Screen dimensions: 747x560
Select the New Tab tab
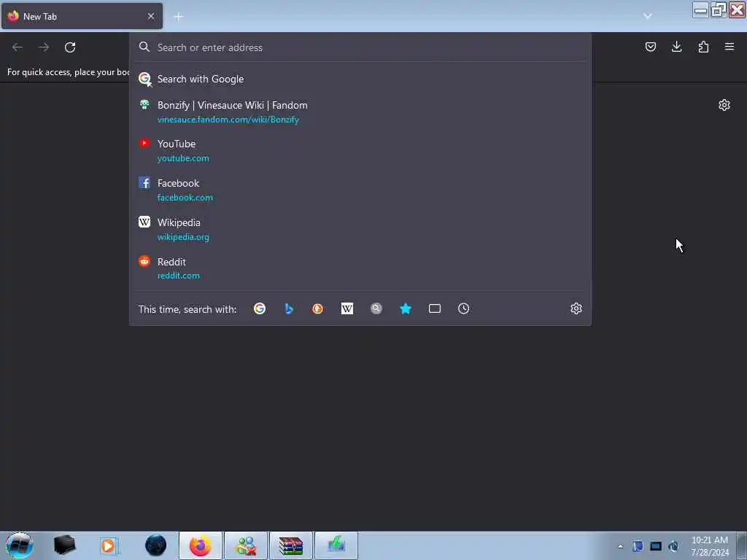point(82,16)
